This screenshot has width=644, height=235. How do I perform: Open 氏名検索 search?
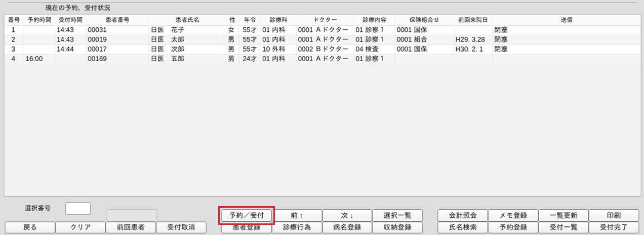[463, 227]
